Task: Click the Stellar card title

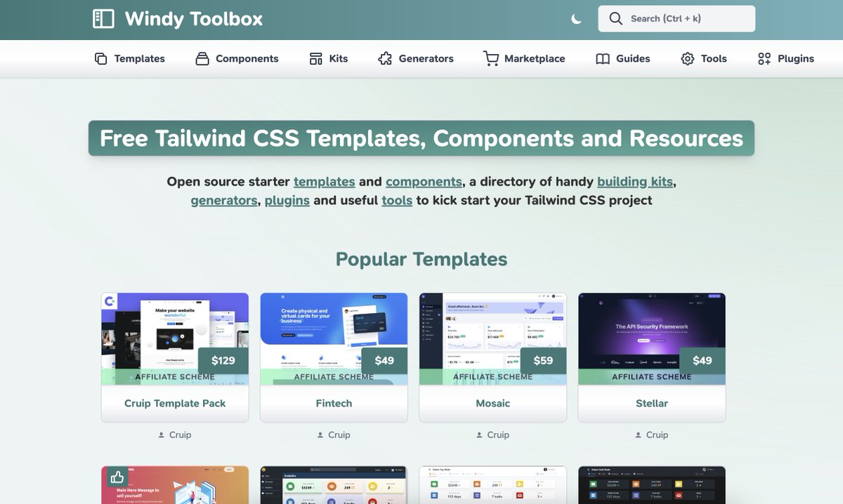Action: pos(652,404)
